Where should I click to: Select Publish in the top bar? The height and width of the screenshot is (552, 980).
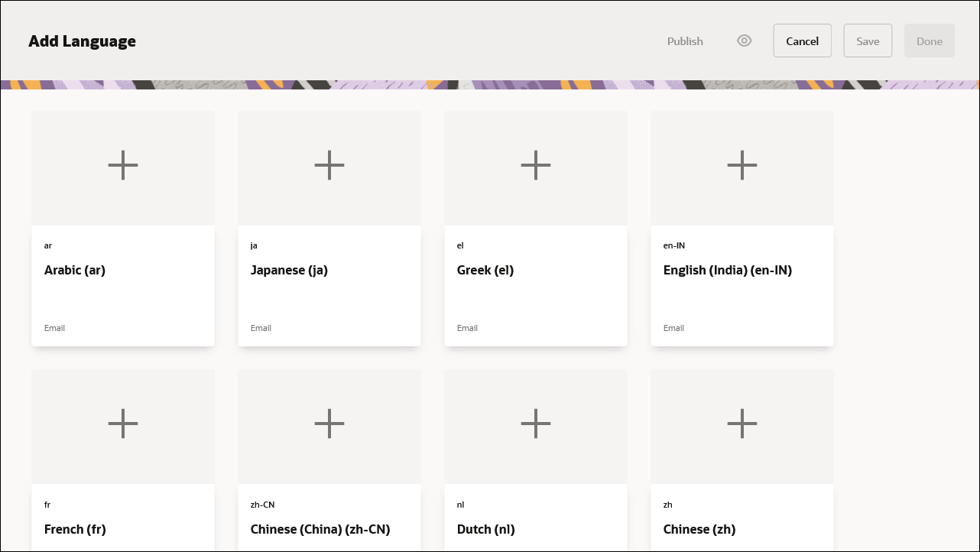(x=684, y=41)
